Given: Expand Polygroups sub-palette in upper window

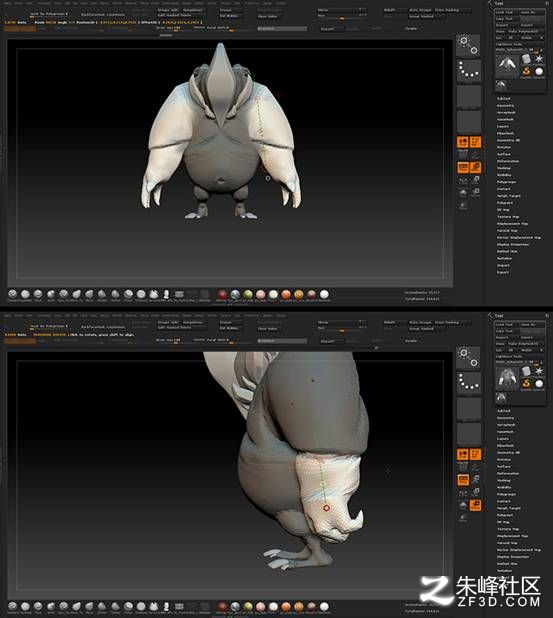Looking at the screenshot, I should pyautogui.click(x=506, y=182).
